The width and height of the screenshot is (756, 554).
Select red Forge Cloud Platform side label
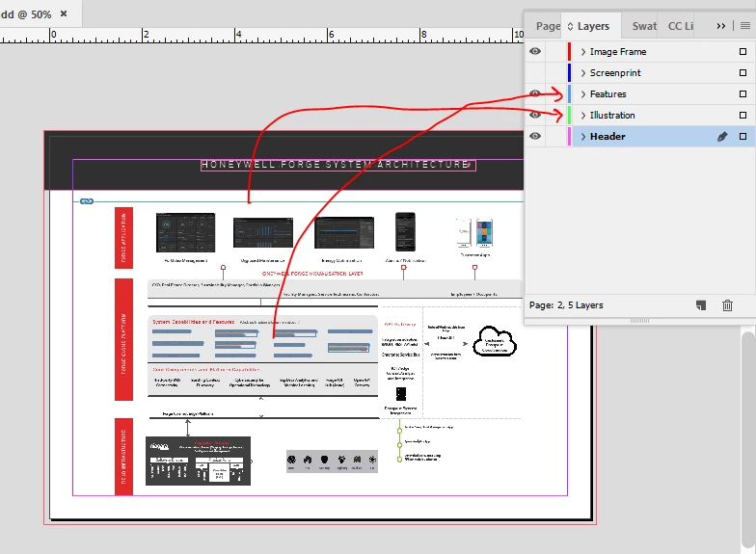123,339
